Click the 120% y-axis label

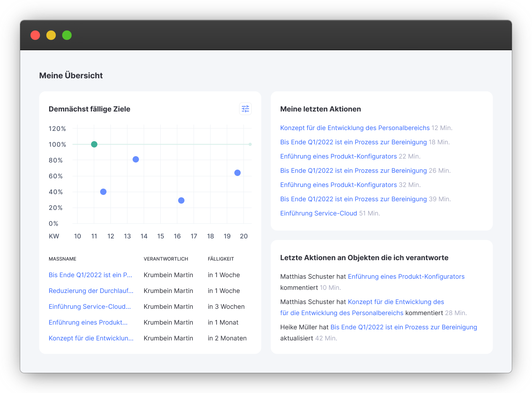click(x=57, y=128)
